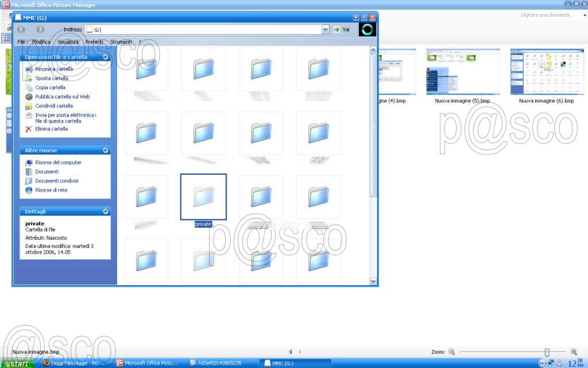Click the zoom out magnifier icon
This screenshot has height=368, width=588.
[x=451, y=352]
